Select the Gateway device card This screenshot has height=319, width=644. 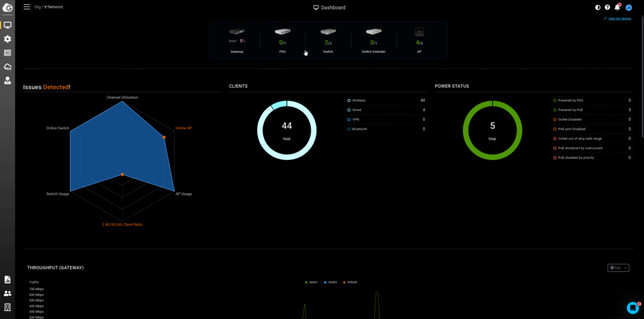[x=236, y=40]
